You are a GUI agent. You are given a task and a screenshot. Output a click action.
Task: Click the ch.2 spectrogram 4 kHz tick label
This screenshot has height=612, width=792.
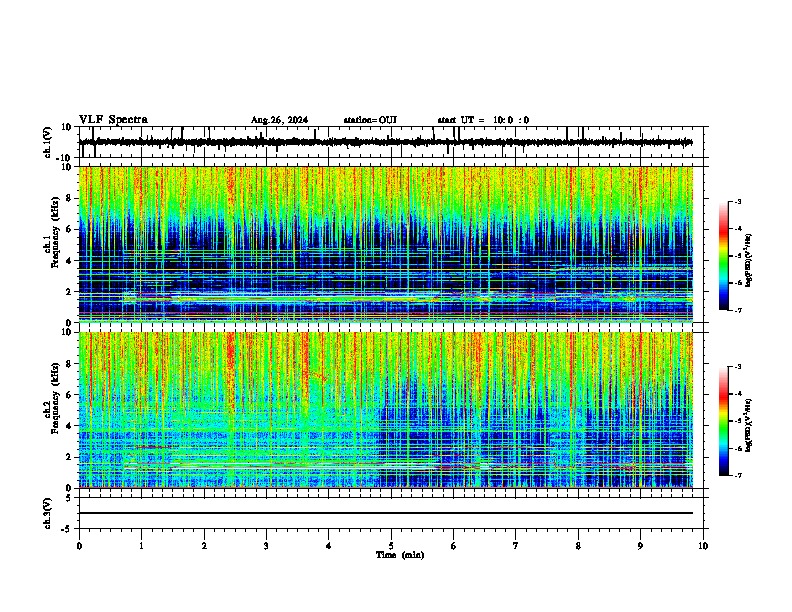point(71,426)
